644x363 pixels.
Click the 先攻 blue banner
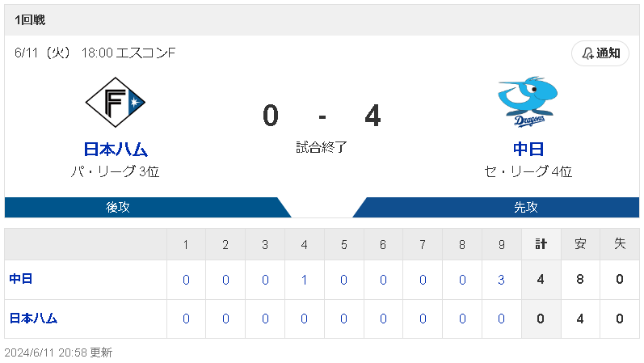496,207
